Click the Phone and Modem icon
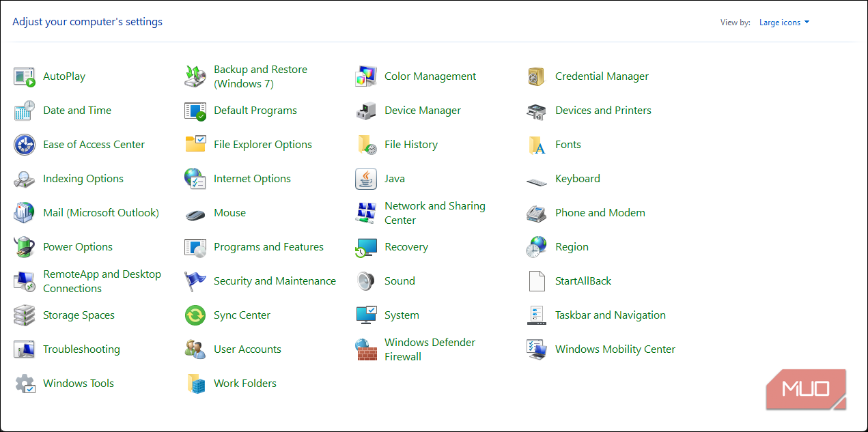The width and height of the screenshot is (868, 432). tap(537, 213)
